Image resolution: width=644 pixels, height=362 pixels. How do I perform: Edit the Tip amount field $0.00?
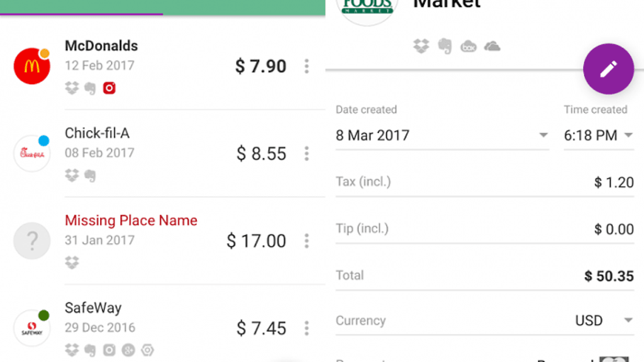(613, 229)
